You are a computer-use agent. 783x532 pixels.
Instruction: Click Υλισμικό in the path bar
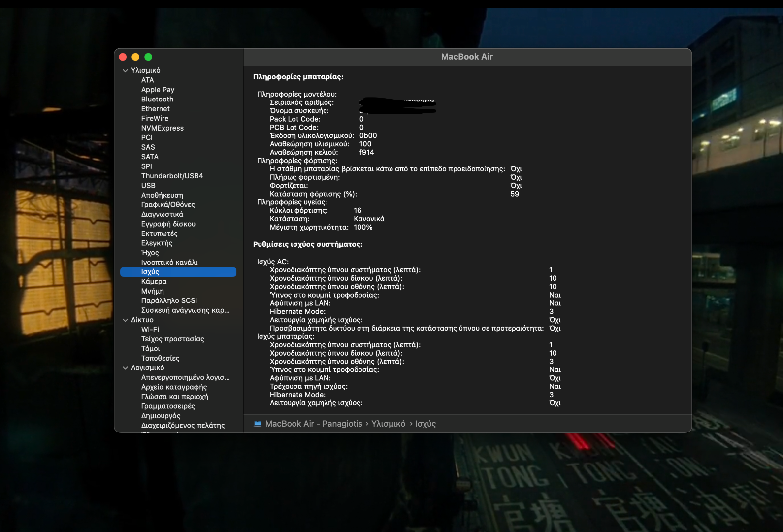pos(388,424)
